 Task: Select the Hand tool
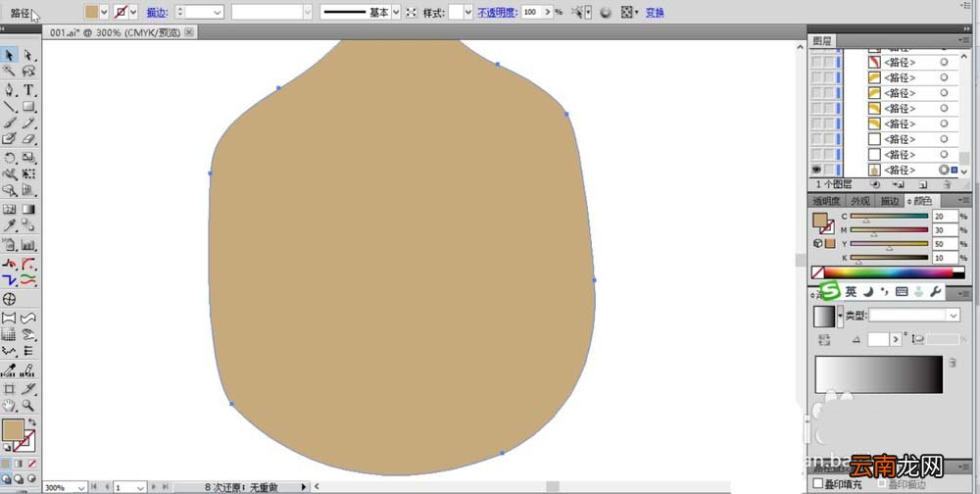[10, 406]
